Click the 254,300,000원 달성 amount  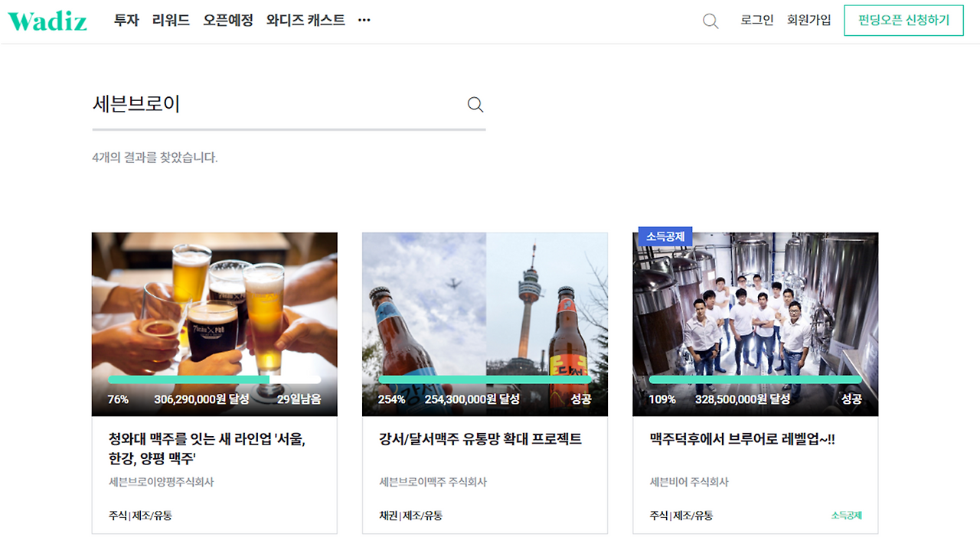point(472,399)
